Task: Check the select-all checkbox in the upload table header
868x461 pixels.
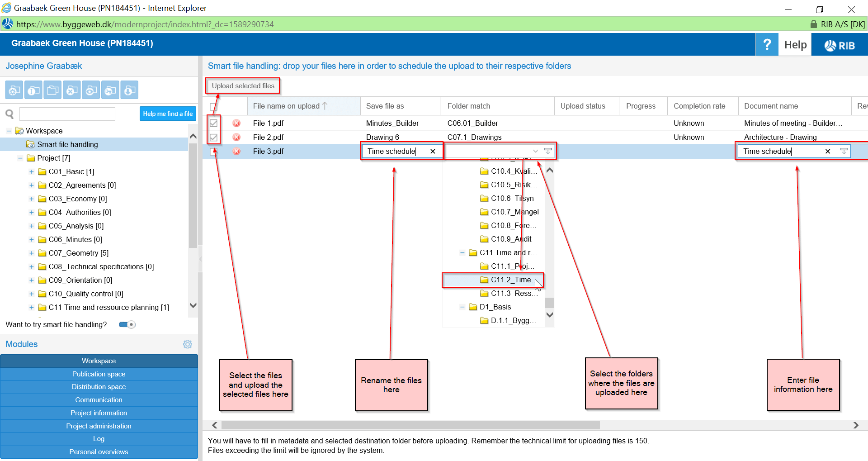Action: [x=213, y=105]
